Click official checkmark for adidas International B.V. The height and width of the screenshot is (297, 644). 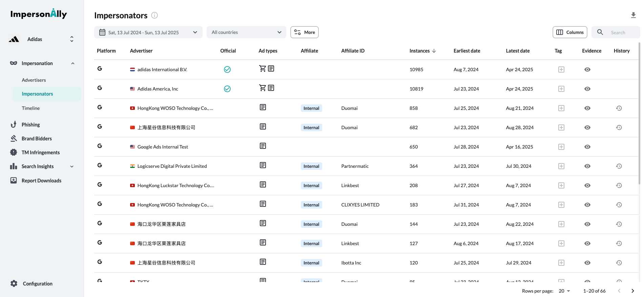[227, 70]
